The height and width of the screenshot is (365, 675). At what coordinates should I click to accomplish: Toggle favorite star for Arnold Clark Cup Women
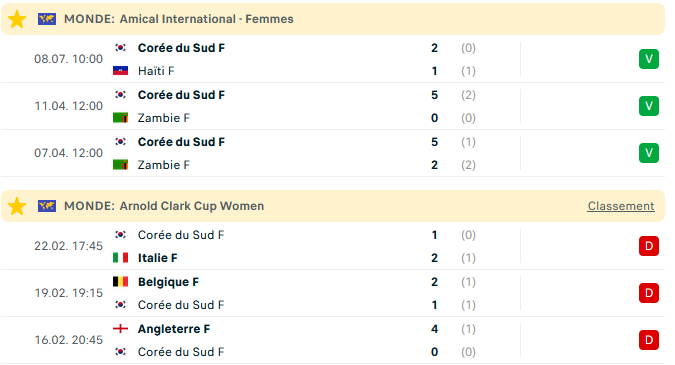click(x=17, y=206)
